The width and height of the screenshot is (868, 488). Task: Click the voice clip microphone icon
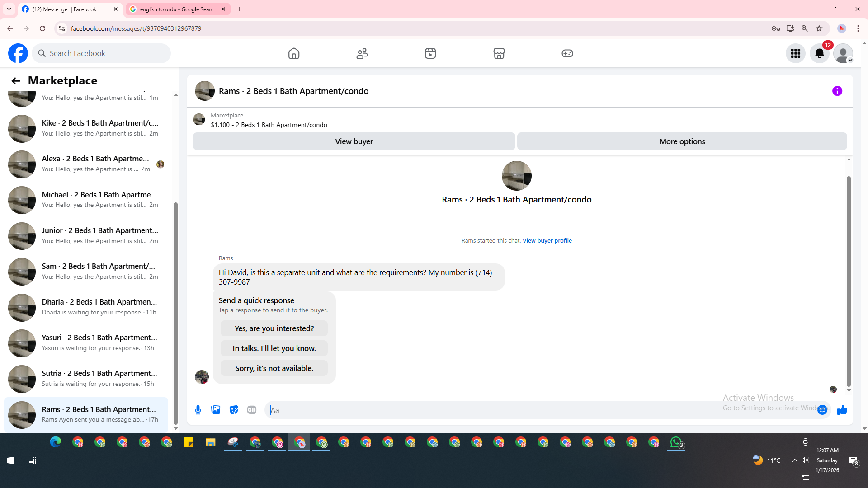point(198,410)
